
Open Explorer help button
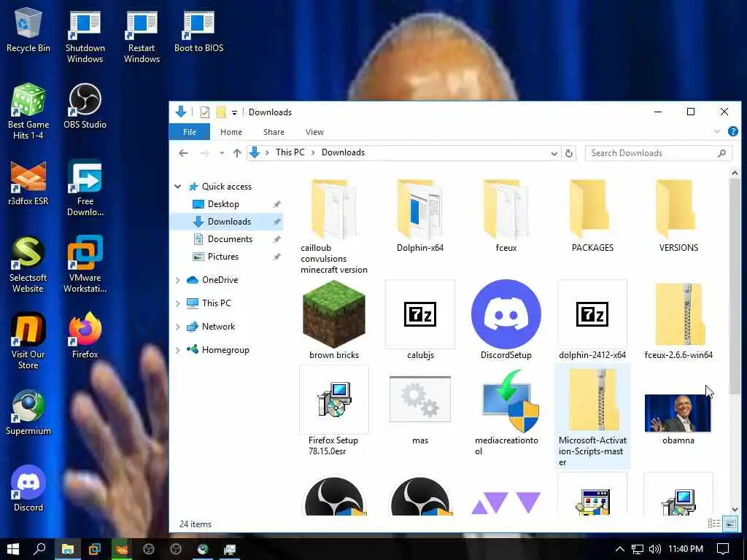click(732, 131)
